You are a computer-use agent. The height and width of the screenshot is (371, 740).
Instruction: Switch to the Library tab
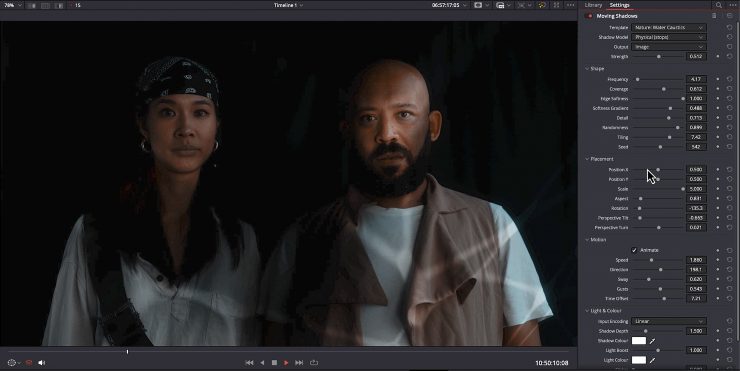click(x=593, y=5)
